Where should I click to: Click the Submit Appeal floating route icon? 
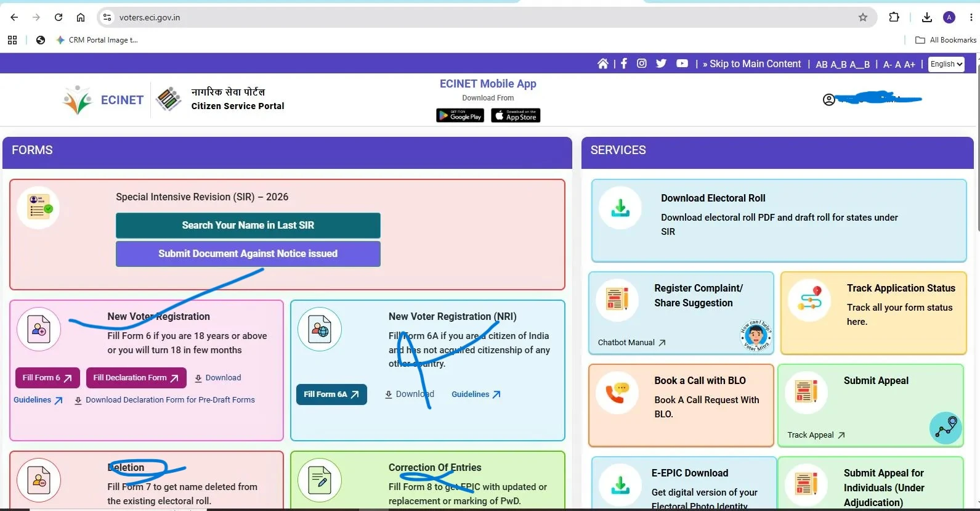tap(946, 428)
